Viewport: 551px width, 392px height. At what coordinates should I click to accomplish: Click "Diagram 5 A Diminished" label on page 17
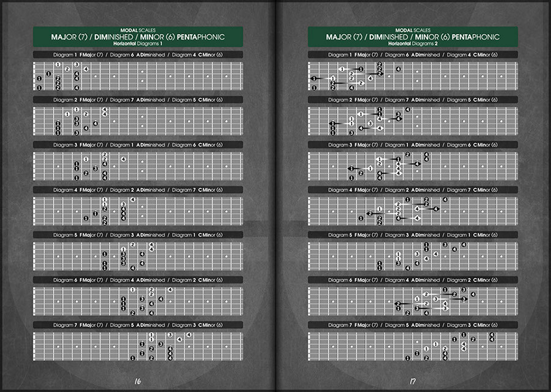coord(413,325)
